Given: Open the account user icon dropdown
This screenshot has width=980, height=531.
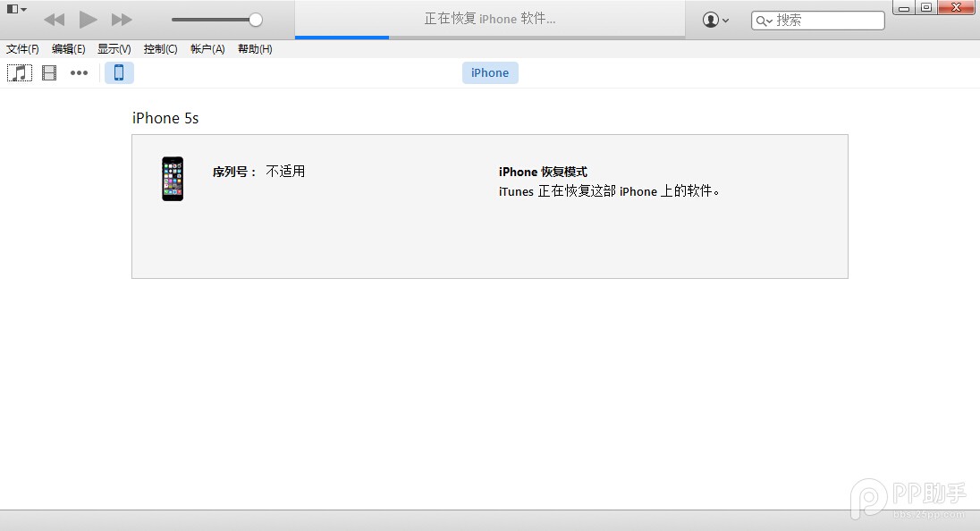Looking at the screenshot, I should tap(716, 20).
